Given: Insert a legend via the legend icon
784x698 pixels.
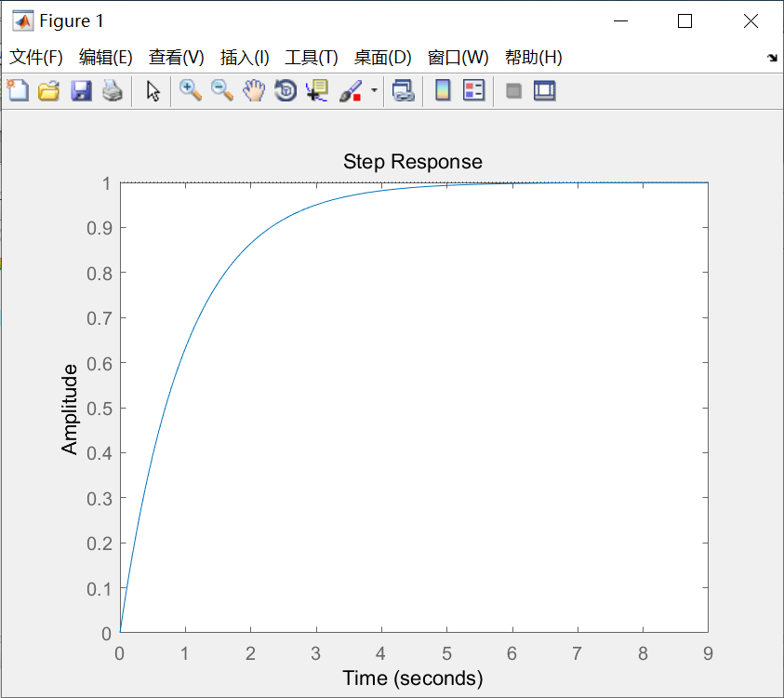Looking at the screenshot, I should point(473,90).
